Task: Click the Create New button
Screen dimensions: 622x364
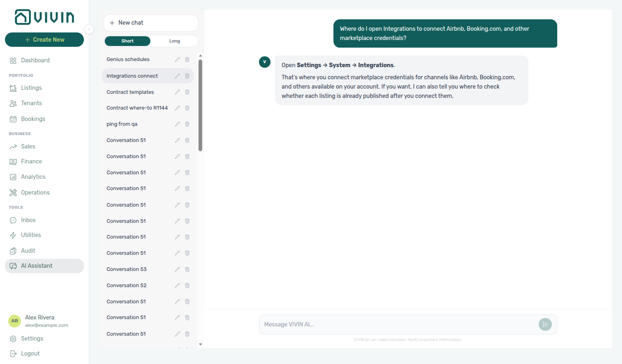Action: coord(45,40)
